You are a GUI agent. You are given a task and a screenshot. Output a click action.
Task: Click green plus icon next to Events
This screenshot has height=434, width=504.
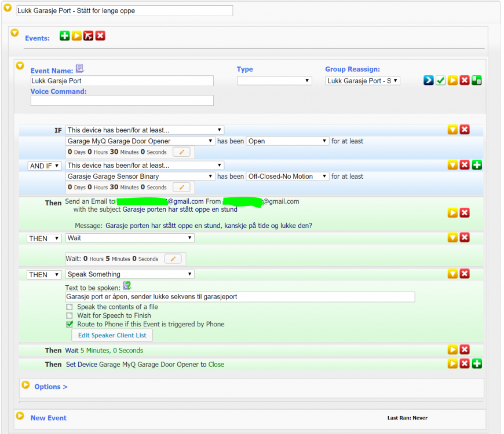click(64, 36)
